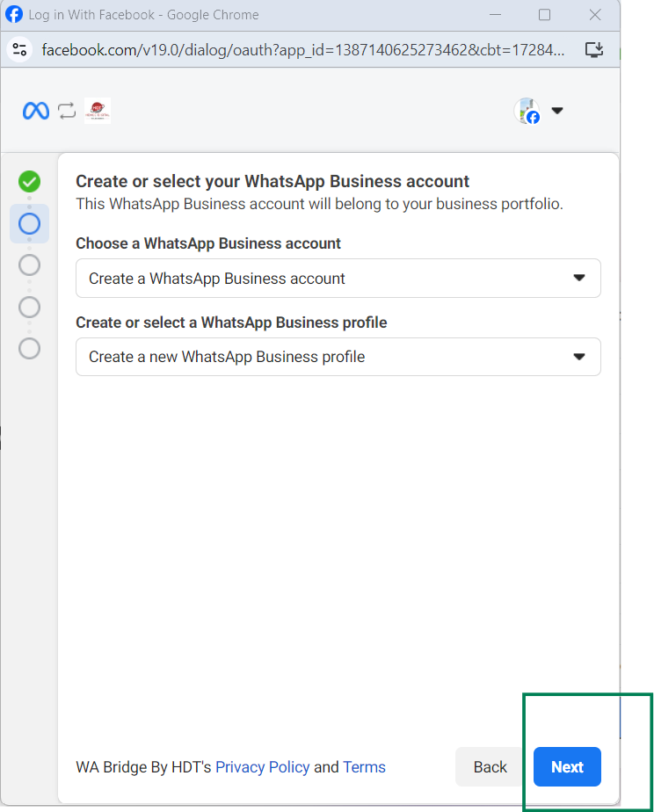
Task: Click the third step circle indicator
Action: 30,265
